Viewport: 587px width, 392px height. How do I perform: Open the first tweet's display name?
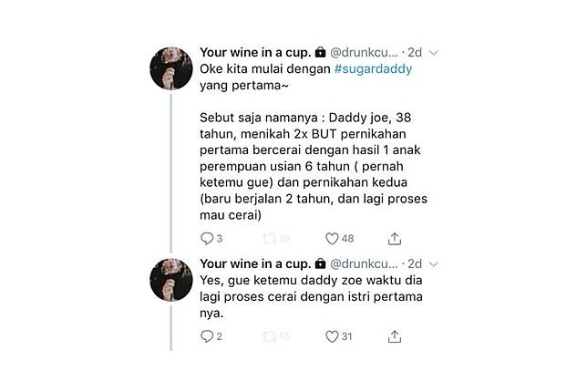click(255, 52)
